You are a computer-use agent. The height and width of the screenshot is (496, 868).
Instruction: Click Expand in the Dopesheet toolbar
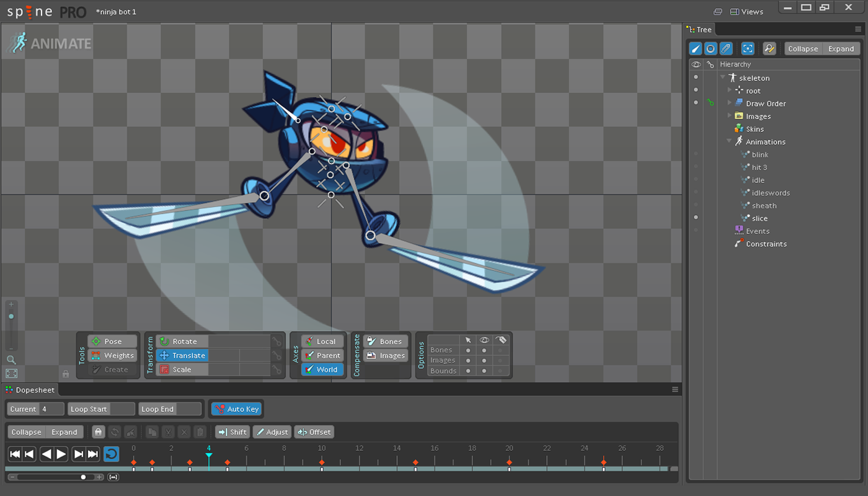pos(64,432)
